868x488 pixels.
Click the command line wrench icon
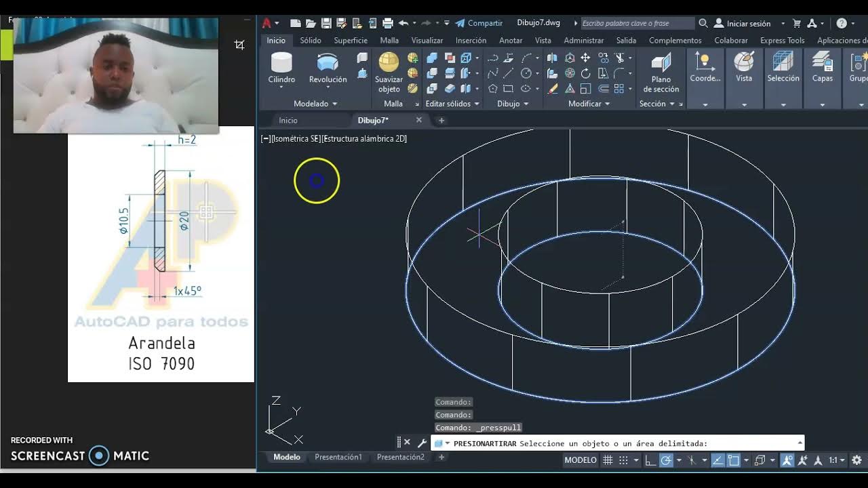click(x=422, y=443)
